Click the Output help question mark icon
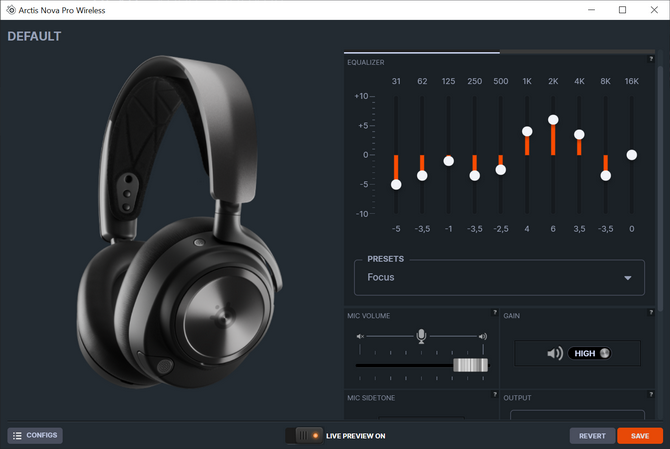 click(651, 394)
